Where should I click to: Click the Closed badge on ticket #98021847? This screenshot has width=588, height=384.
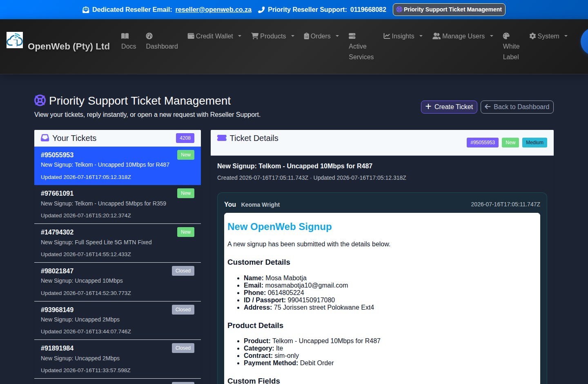click(183, 271)
